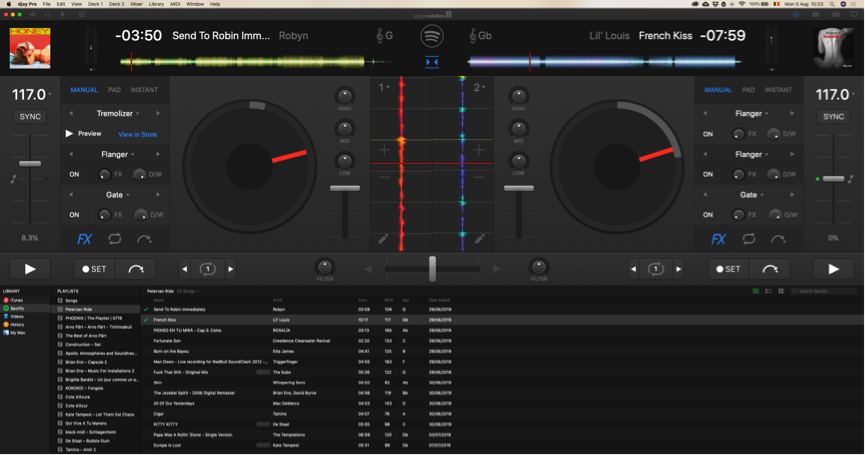Zoom in deck 1 waveform with plus icon

click(385, 150)
